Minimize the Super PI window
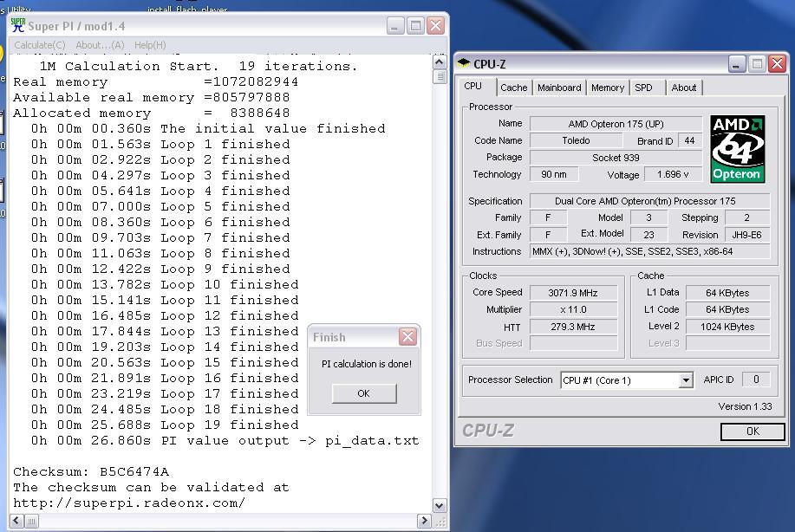 pos(395,25)
